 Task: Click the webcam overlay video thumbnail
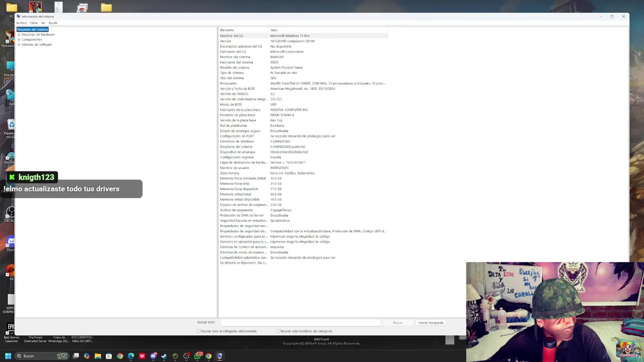coord(555,312)
